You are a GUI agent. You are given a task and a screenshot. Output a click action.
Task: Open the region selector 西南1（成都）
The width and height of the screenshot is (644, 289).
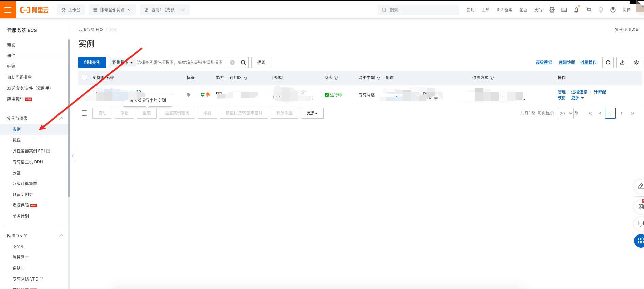[x=165, y=10]
